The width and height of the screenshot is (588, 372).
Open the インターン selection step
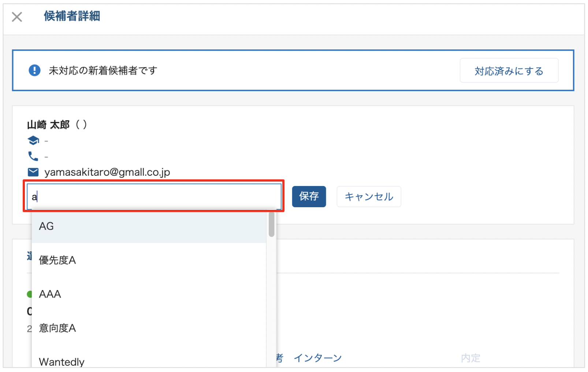[317, 358]
